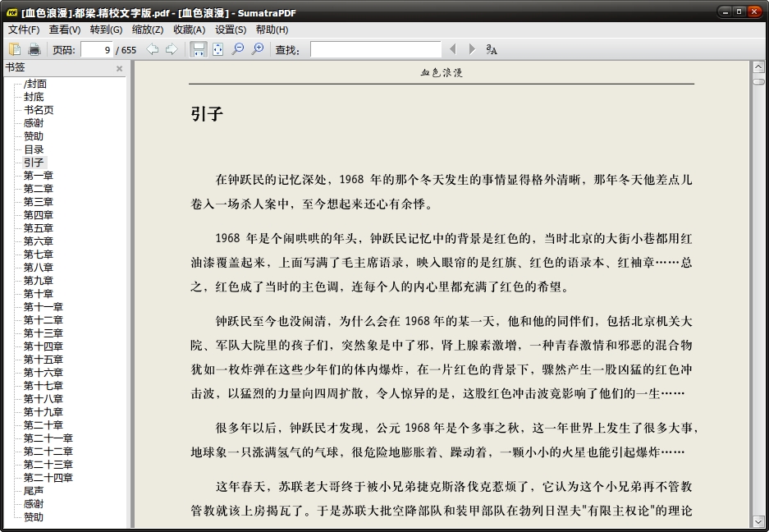Jump to the 第二十一章 bookmark
The image size is (769, 532).
pos(48,438)
